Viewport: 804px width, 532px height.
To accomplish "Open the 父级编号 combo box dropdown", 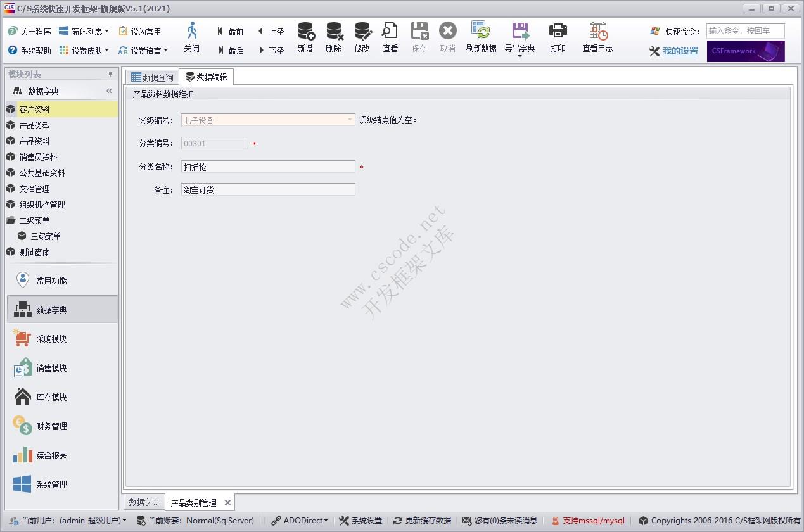I will (x=349, y=119).
